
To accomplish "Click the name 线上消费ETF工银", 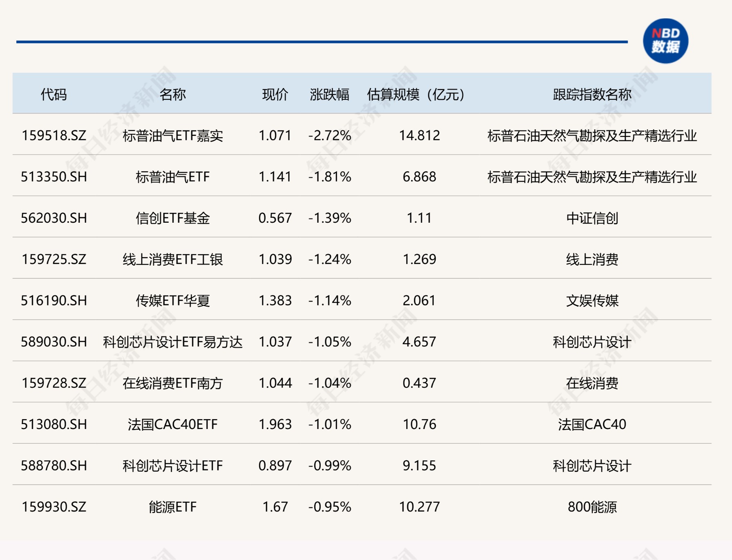I will click(x=173, y=260).
